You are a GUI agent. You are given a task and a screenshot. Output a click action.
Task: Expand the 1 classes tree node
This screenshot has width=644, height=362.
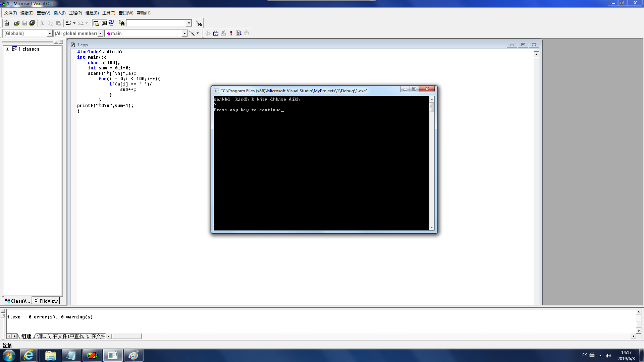(7, 49)
